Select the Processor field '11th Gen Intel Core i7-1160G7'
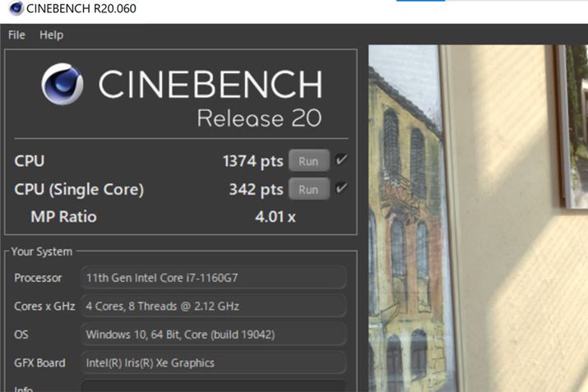The image size is (588, 392). 213,278
